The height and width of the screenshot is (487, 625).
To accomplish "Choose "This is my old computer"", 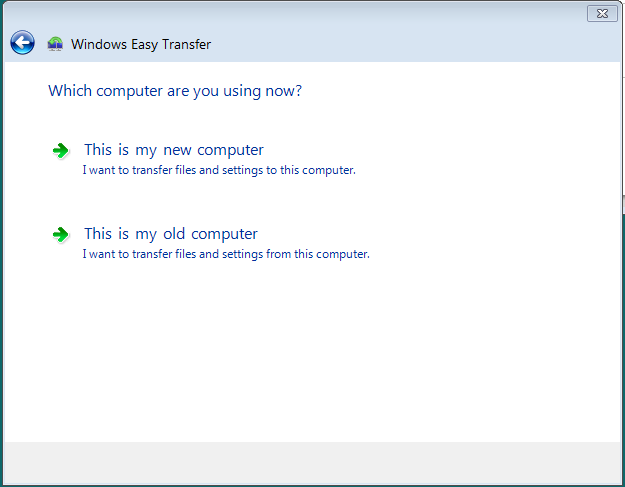I will tap(171, 234).
